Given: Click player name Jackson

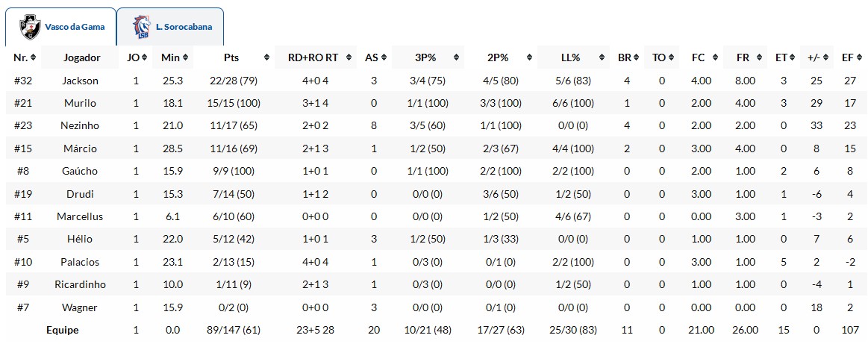Looking at the screenshot, I should 81,81.
